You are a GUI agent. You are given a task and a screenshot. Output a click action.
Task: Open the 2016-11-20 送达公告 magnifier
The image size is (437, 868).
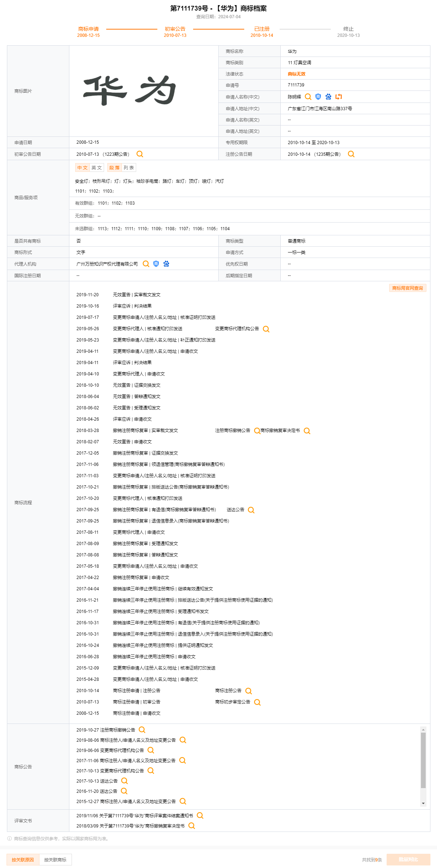click(124, 791)
